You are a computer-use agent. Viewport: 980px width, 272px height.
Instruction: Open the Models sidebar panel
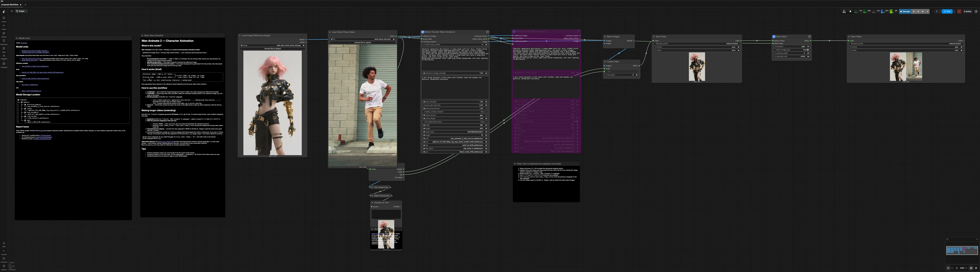4,35
